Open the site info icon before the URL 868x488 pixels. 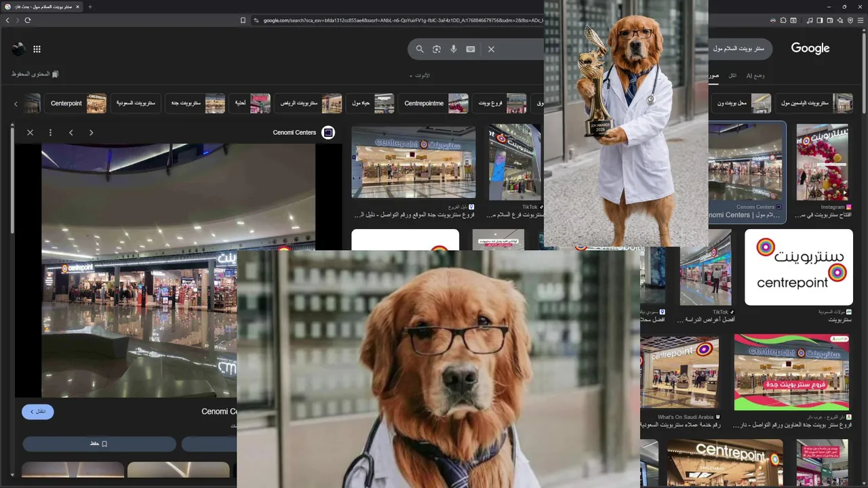point(256,20)
